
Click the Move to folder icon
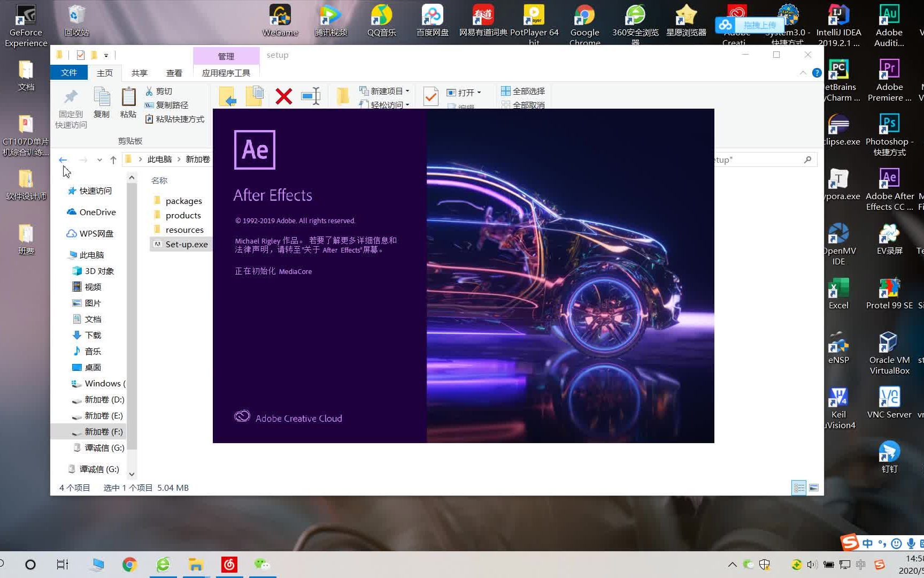(x=227, y=96)
